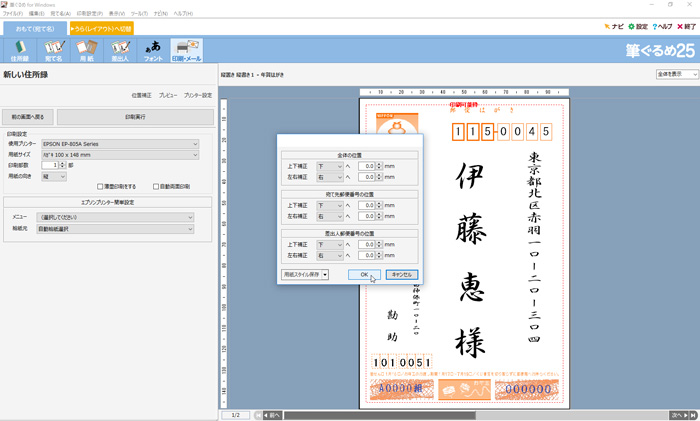Expand 全体の位置 上下補正 direction dropdown

point(330,166)
